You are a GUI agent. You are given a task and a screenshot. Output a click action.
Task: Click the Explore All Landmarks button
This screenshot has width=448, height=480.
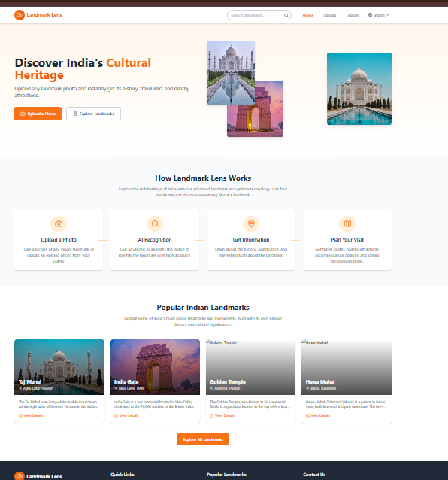coord(203,439)
